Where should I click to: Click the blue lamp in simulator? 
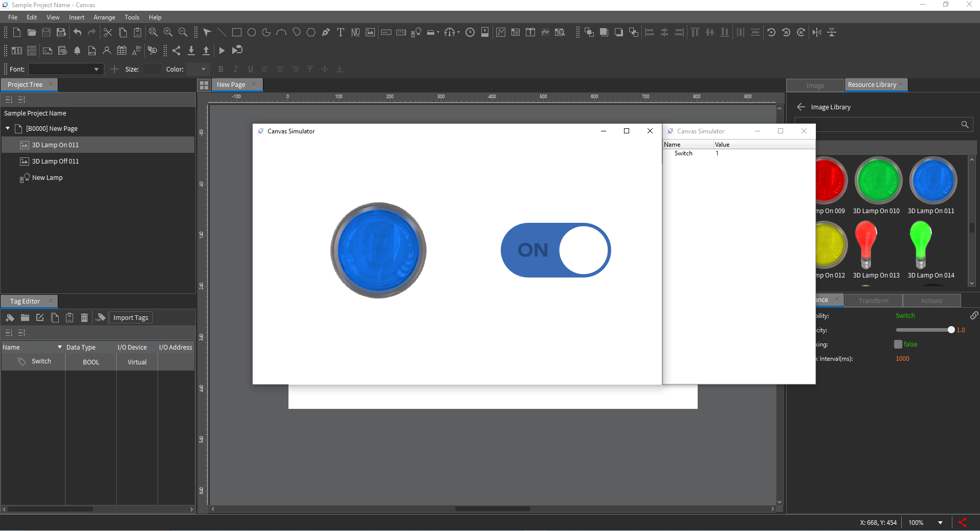(378, 250)
